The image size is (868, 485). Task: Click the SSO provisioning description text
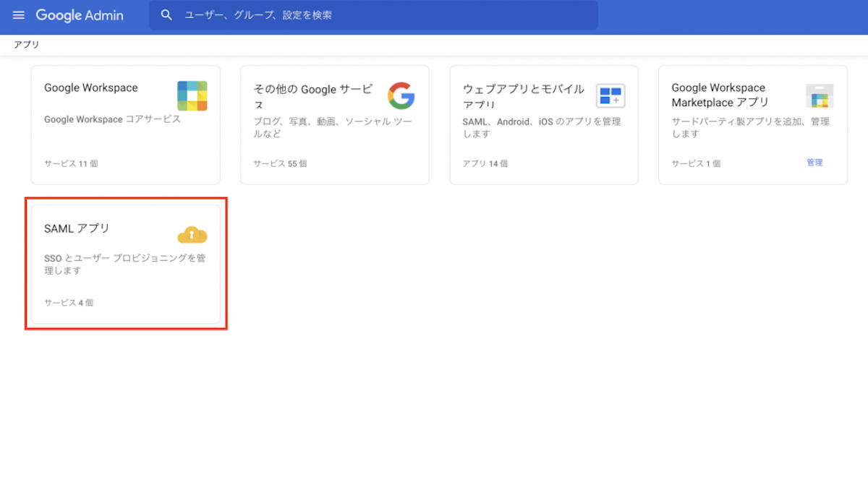point(124,265)
